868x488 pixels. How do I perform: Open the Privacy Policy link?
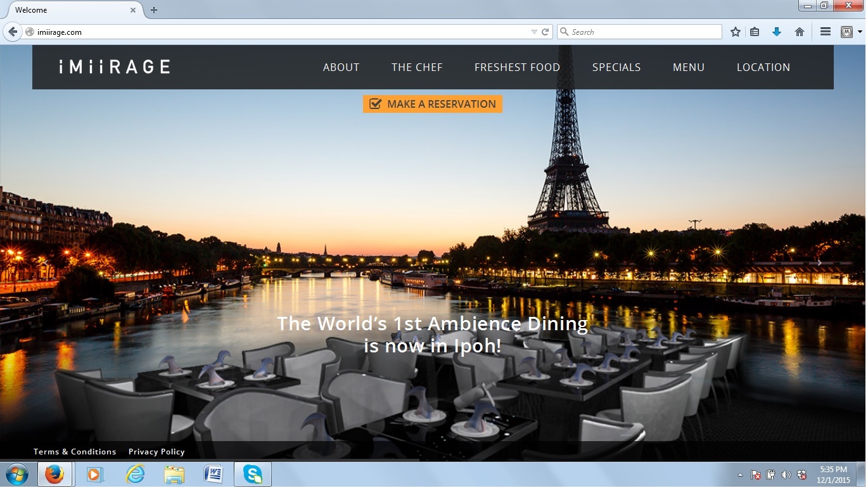[x=156, y=452]
